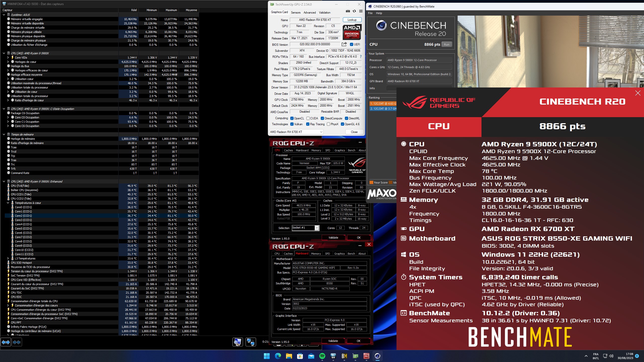Click HWiNFO networked computers icon

[251, 342]
